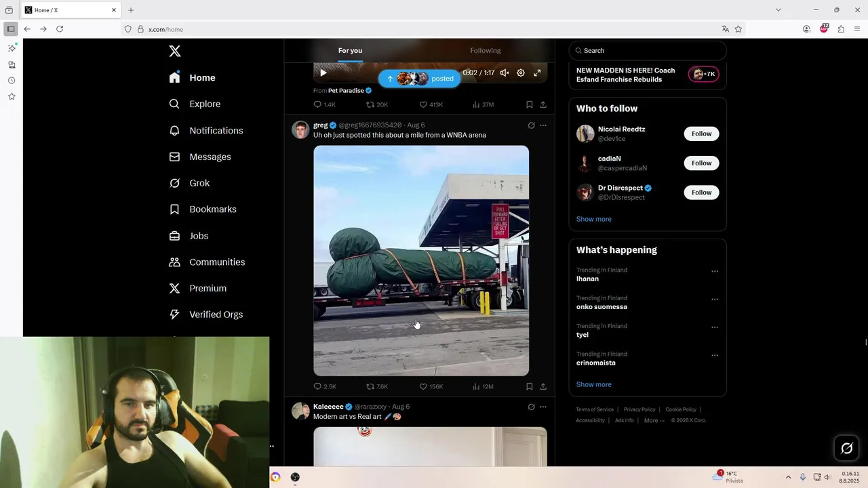Unmute the video volume
Viewport: 868px width, 488px height.
505,73
